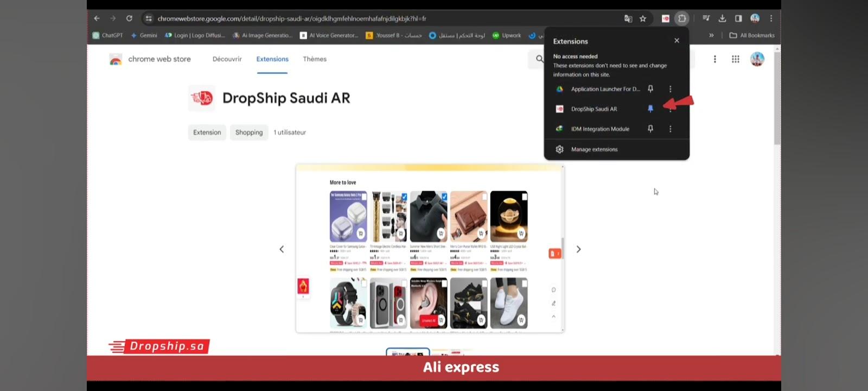Viewport: 868px width, 391px height.
Task: Open the مستقل لوحة التحكم bookmark
Action: (457, 35)
